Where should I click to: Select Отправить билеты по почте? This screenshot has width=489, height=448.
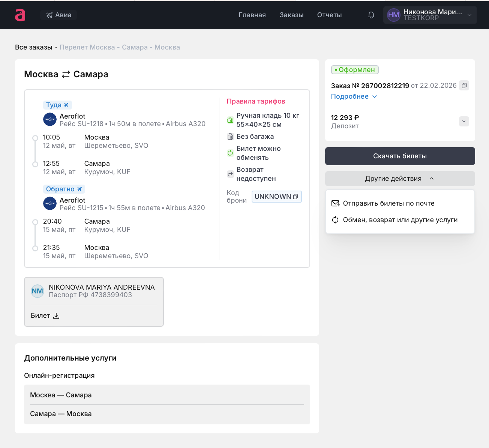(x=388, y=203)
